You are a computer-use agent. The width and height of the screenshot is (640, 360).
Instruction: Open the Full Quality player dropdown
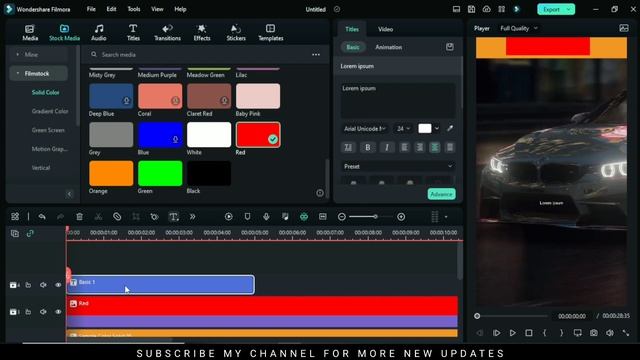tap(519, 28)
